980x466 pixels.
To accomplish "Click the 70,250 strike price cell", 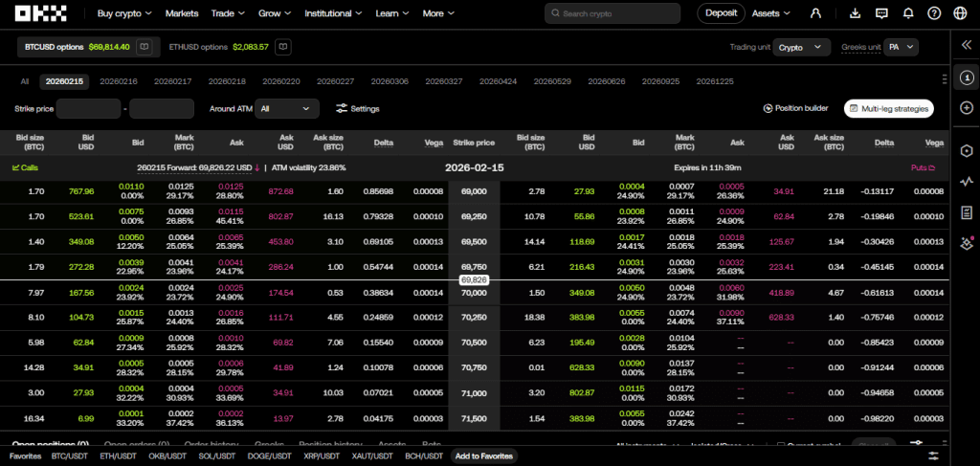I will [x=474, y=318].
